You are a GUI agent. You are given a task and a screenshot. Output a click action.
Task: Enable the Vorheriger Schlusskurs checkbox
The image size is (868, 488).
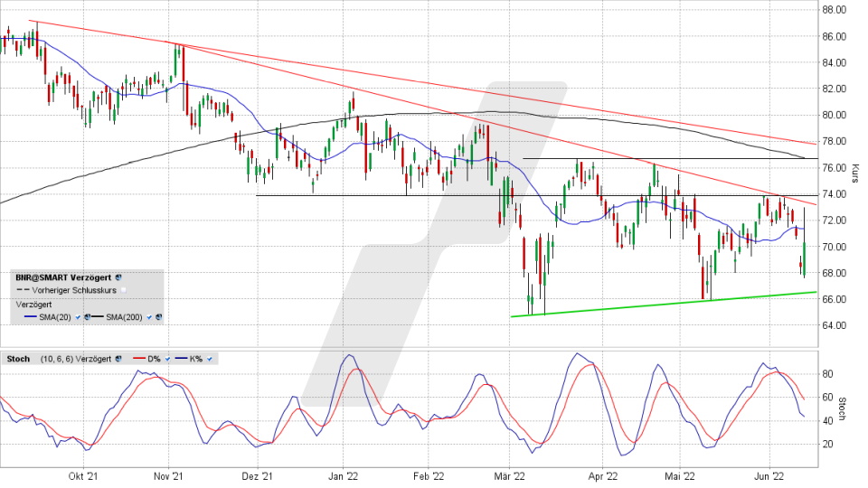(x=124, y=290)
